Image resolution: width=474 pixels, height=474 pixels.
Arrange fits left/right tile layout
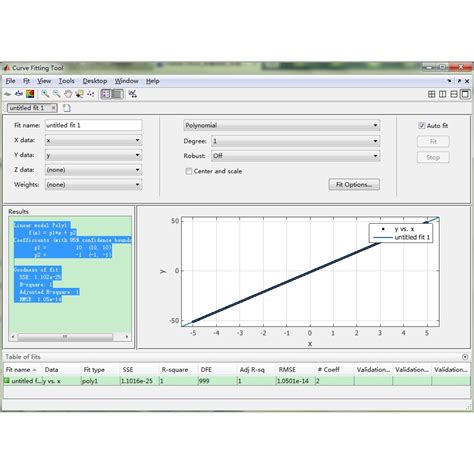pyautogui.click(x=442, y=94)
